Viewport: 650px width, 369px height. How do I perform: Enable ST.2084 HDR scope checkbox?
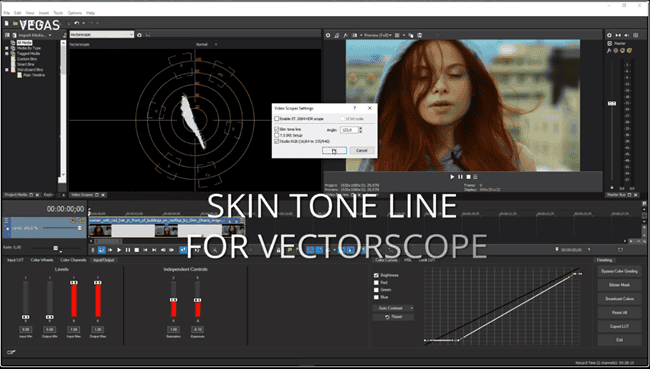(x=276, y=119)
